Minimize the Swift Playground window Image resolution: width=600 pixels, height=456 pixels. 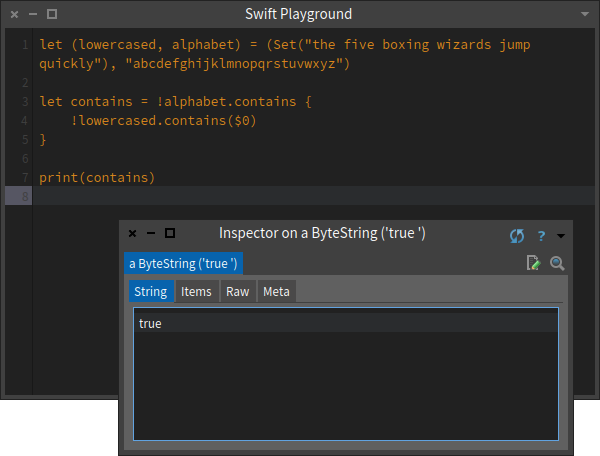[x=33, y=15]
